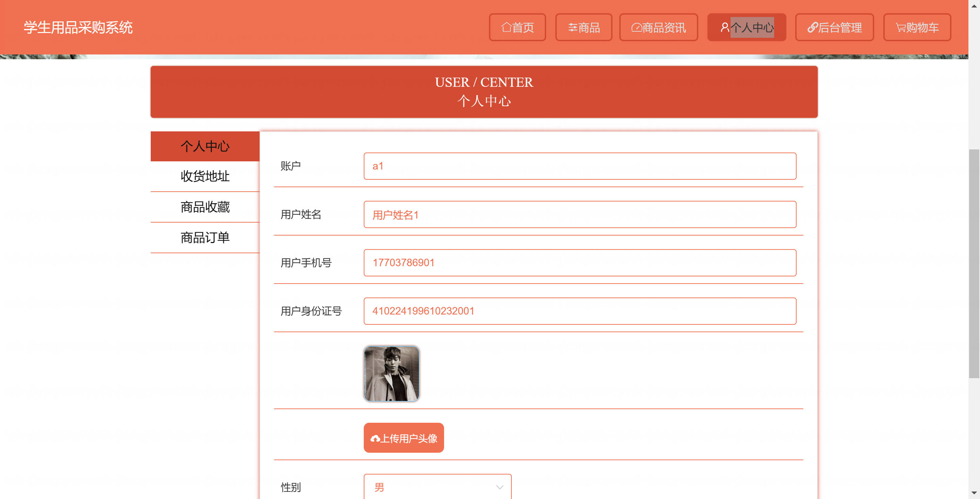Click the 上传用户头像 button

click(x=404, y=438)
